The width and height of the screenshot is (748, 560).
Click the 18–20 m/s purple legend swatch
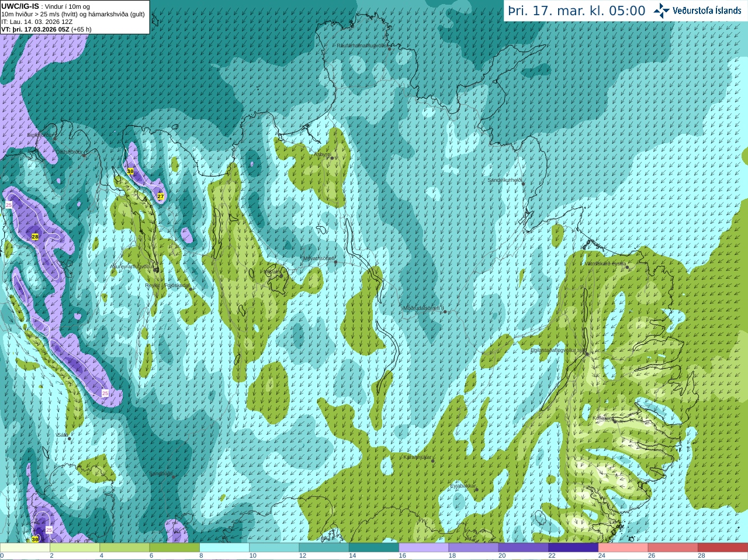[x=474, y=548]
